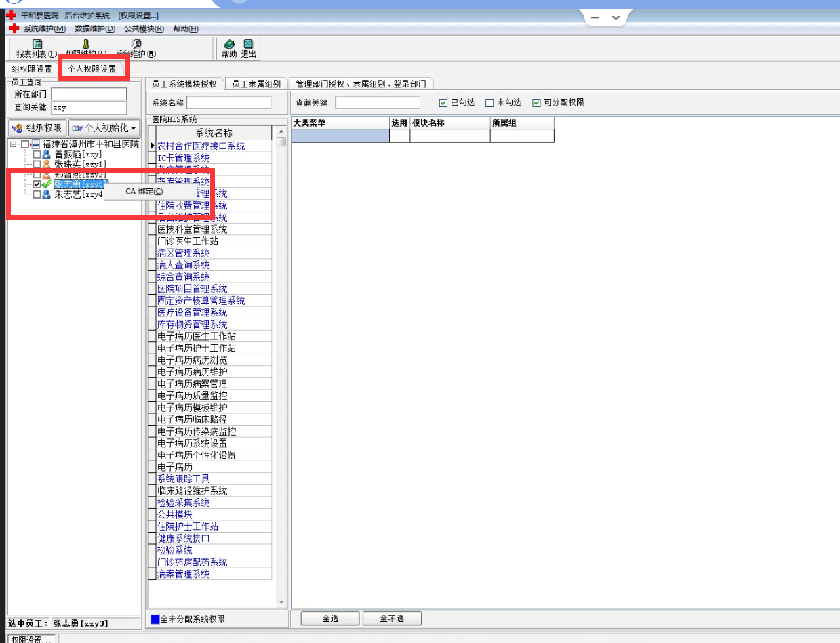
Task: Click the 全不选 button
Action: pyautogui.click(x=392, y=619)
